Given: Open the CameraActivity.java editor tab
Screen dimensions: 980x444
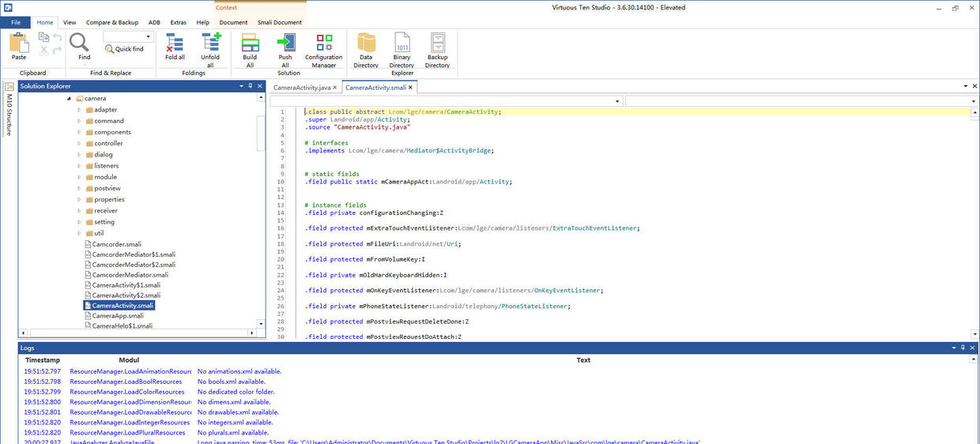Looking at the screenshot, I should pos(302,87).
